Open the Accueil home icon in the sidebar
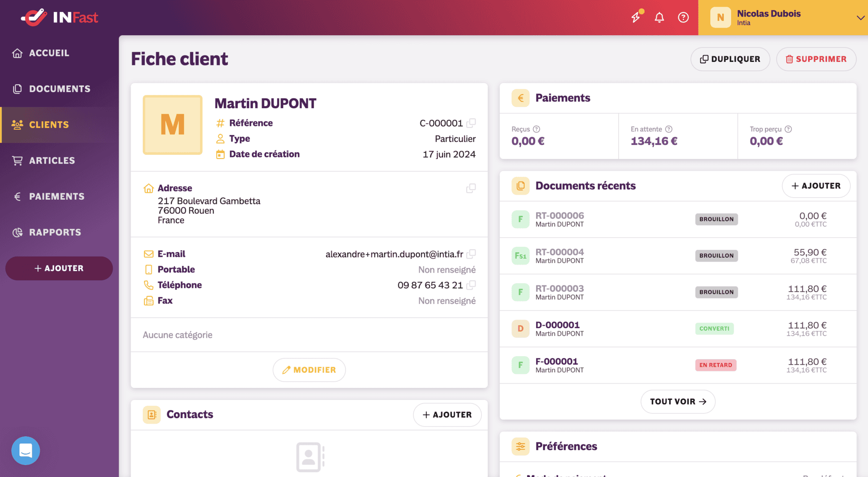This screenshot has width=868, height=477. tap(17, 53)
